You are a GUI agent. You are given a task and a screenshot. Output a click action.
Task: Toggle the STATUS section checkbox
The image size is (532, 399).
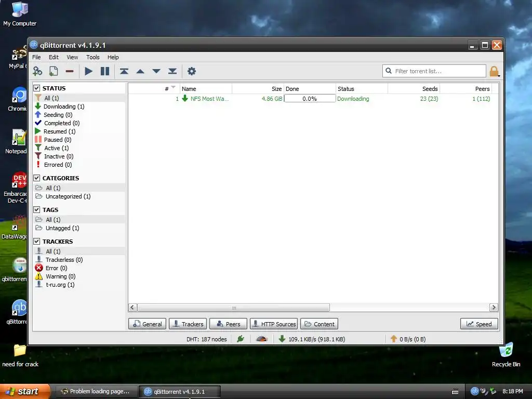pos(37,88)
